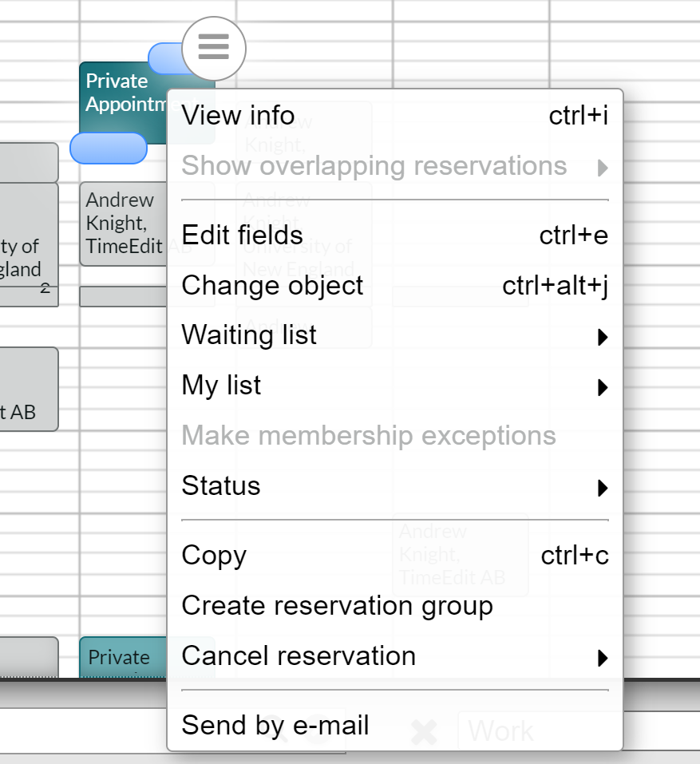Screen dimensions: 700x764
Task: Expand the Cancel reservation submenu arrow
Action: (603, 659)
